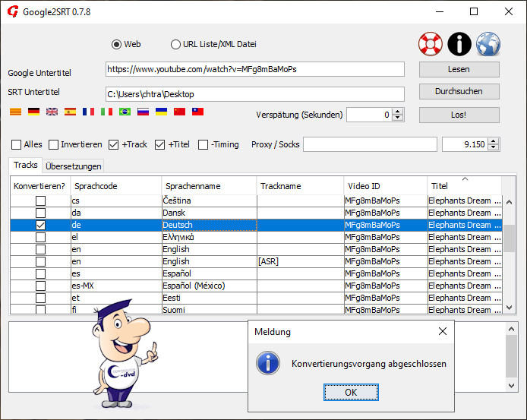Click the Brazilian flag language icon
The height and width of the screenshot is (420, 527).
click(125, 112)
